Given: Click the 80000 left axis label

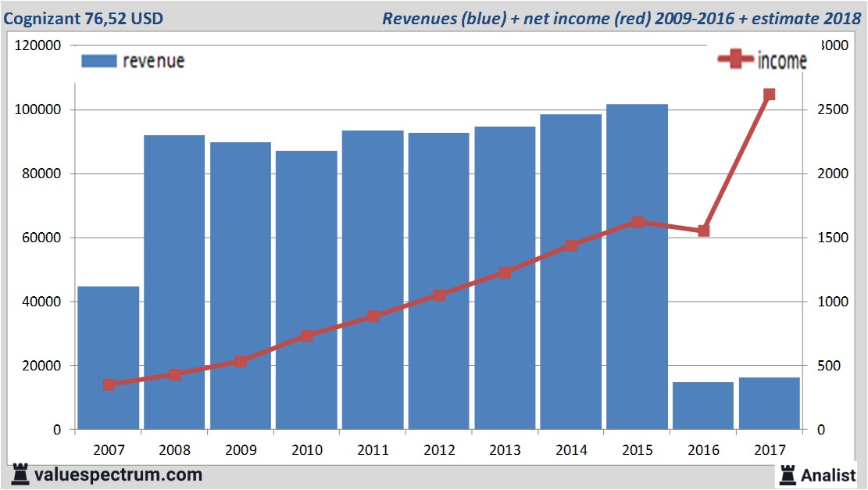Looking at the screenshot, I should pos(41,173).
